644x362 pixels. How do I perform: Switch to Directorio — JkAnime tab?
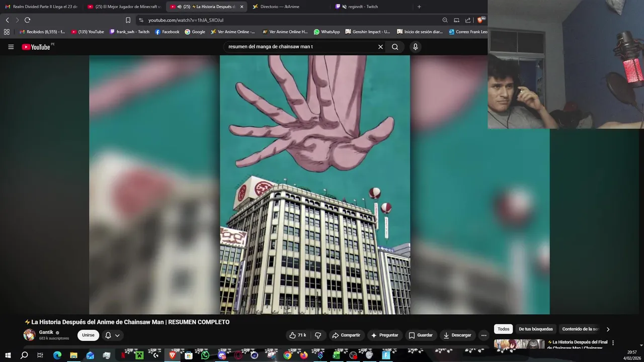(x=289, y=7)
